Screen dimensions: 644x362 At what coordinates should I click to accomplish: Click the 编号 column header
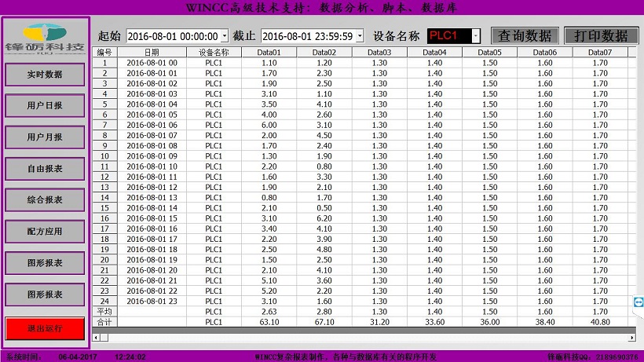(x=104, y=52)
